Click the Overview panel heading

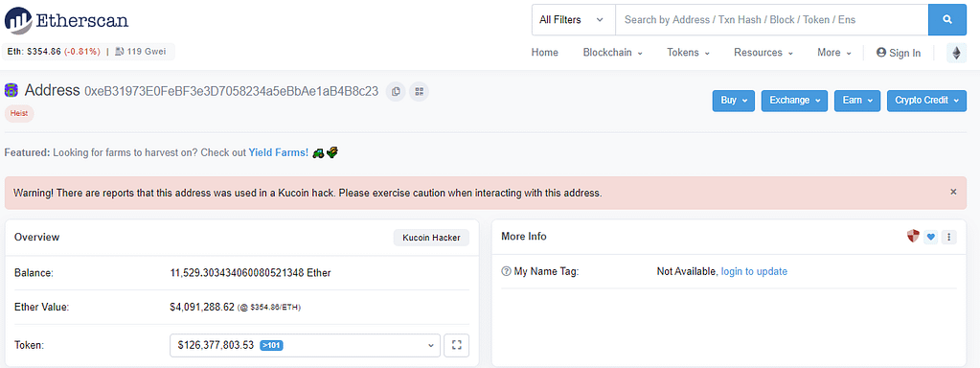tap(36, 237)
